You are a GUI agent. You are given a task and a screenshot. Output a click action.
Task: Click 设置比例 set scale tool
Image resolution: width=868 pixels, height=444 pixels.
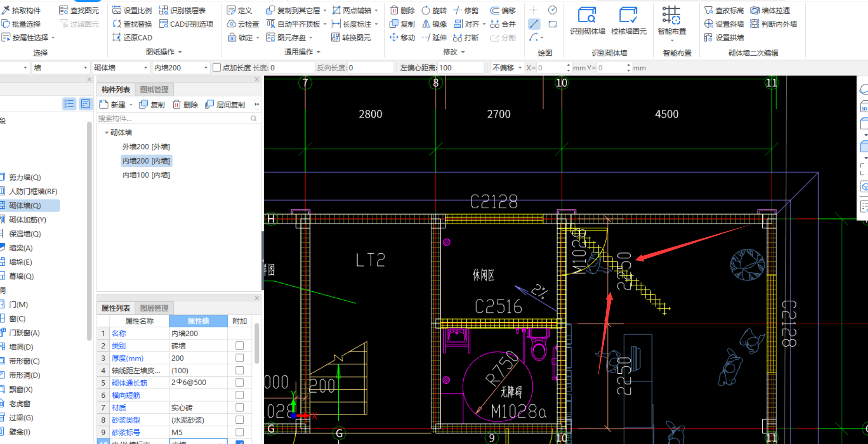click(132, 10)
